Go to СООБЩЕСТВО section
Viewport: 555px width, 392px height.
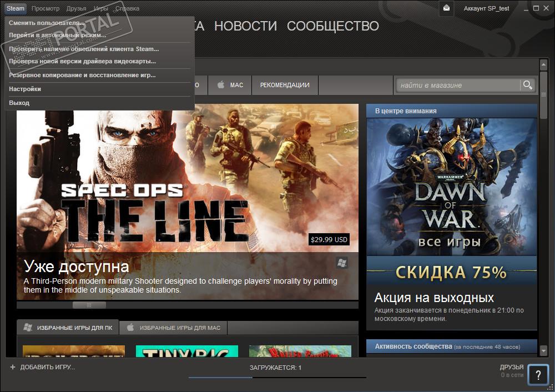[332, 26]
